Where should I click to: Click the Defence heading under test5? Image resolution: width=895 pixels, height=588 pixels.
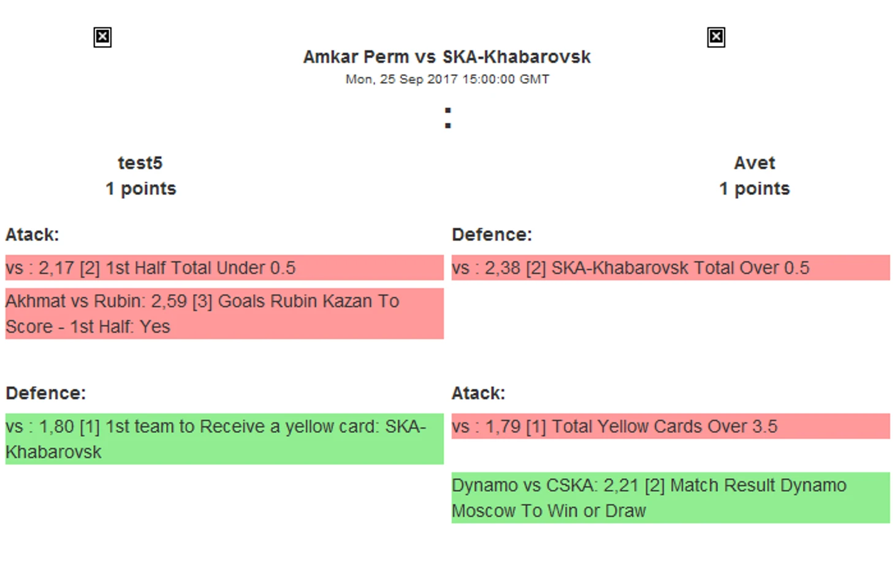pyautogui.click(x=46, y=393)
